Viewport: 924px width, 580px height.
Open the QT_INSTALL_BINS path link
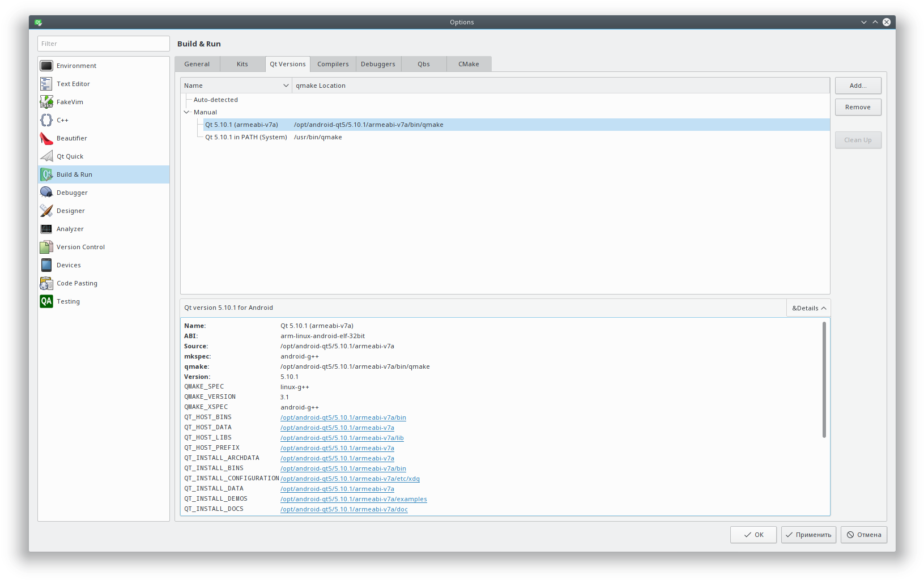(x=343, y=468)
